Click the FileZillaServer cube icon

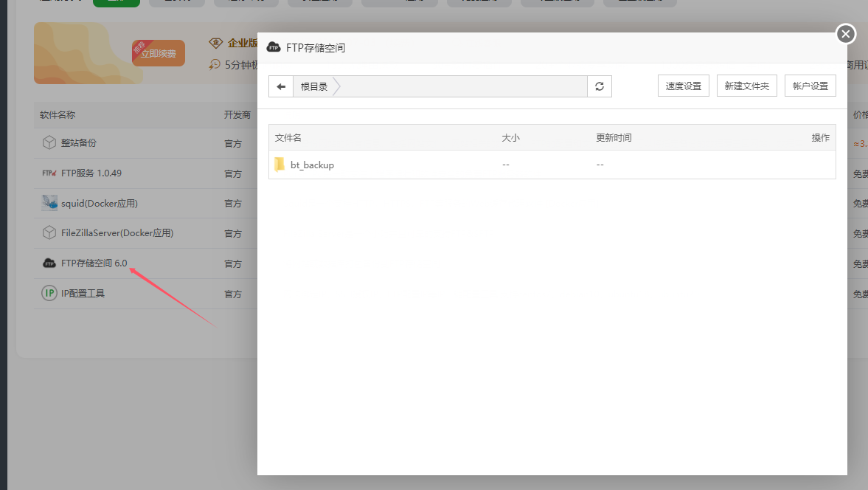[x=49, y=233]
